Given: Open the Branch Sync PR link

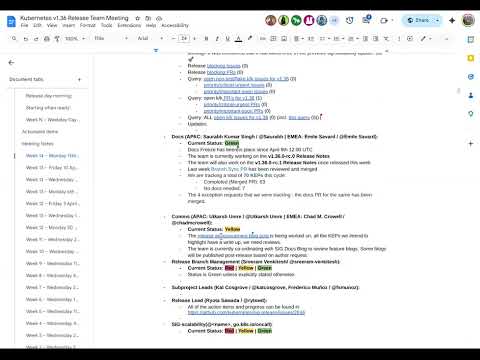Looking at the screenshot, I should pyautogui.click(x=229, y=169).
